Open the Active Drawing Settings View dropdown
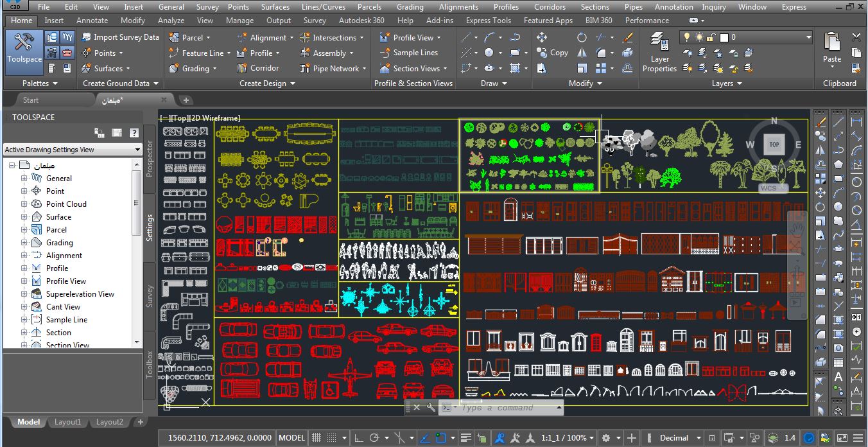The image size is (868, 447). tap(137, 150)
